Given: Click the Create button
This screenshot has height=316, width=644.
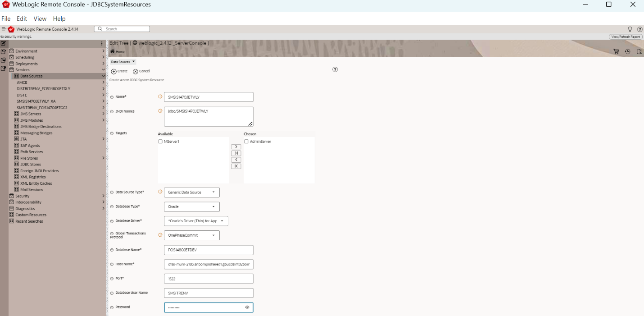Looking at the screenshot, I should click(119, 71).
